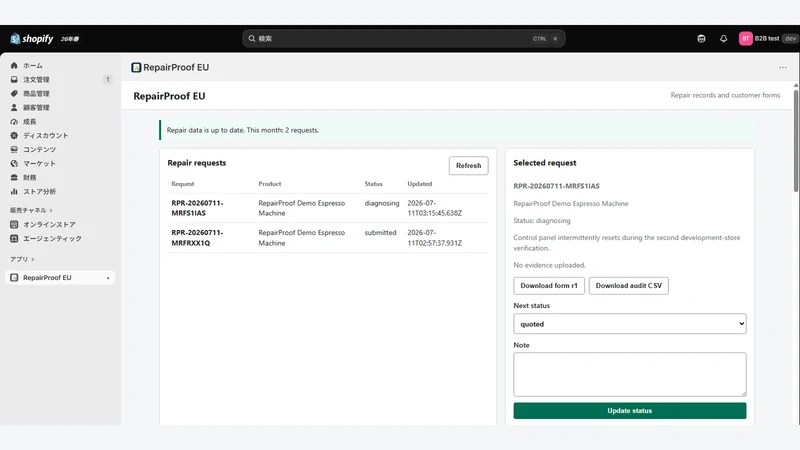Click the markets globe icon
Screen dimensions: 800x450
pyautogui.click(x=14, y=163)
